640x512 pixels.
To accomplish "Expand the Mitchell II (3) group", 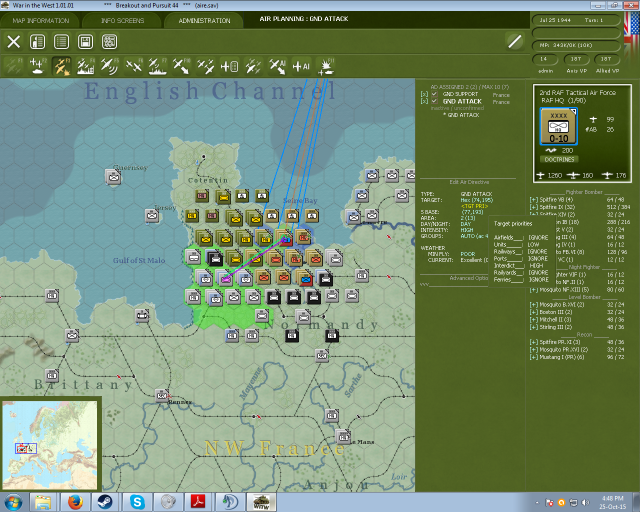I will coord(533,320).
